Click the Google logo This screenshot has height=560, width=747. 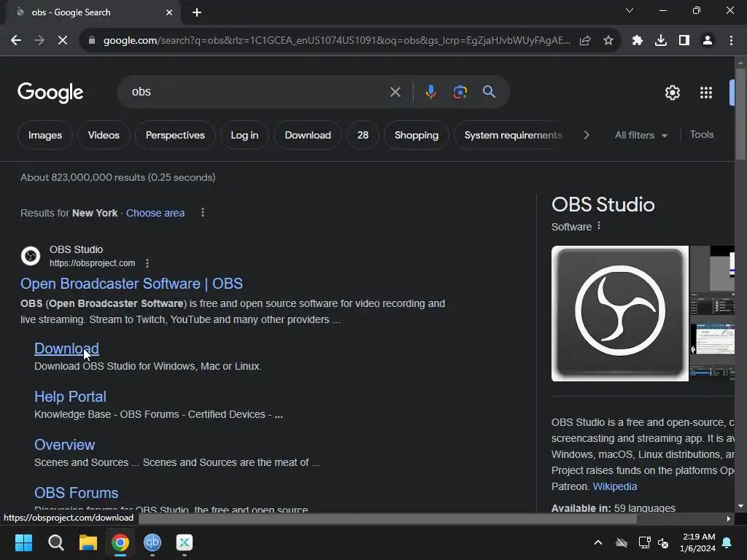50,93
